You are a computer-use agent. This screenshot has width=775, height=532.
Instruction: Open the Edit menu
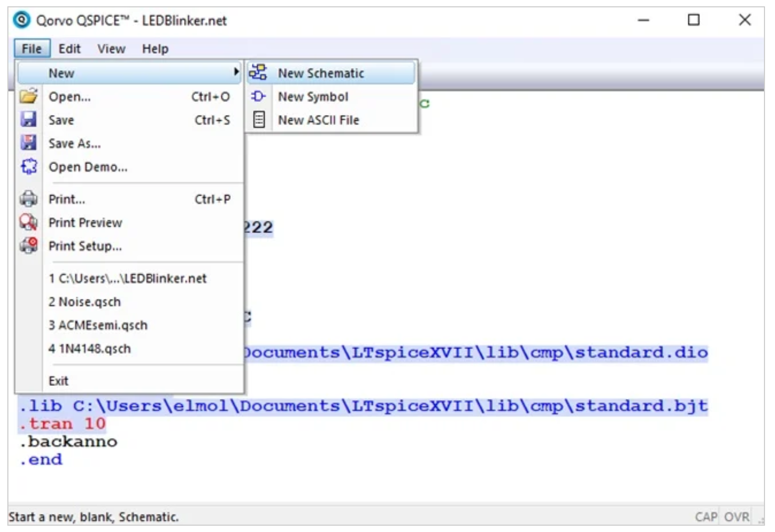coord(69,48)
